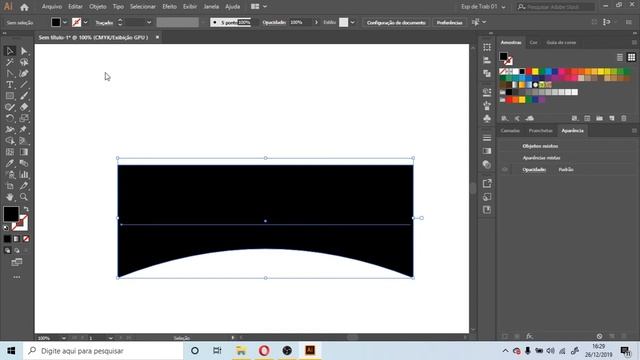The image size is (640, 360).
Task: Select the Mesh tool
Action: point(10,152)
